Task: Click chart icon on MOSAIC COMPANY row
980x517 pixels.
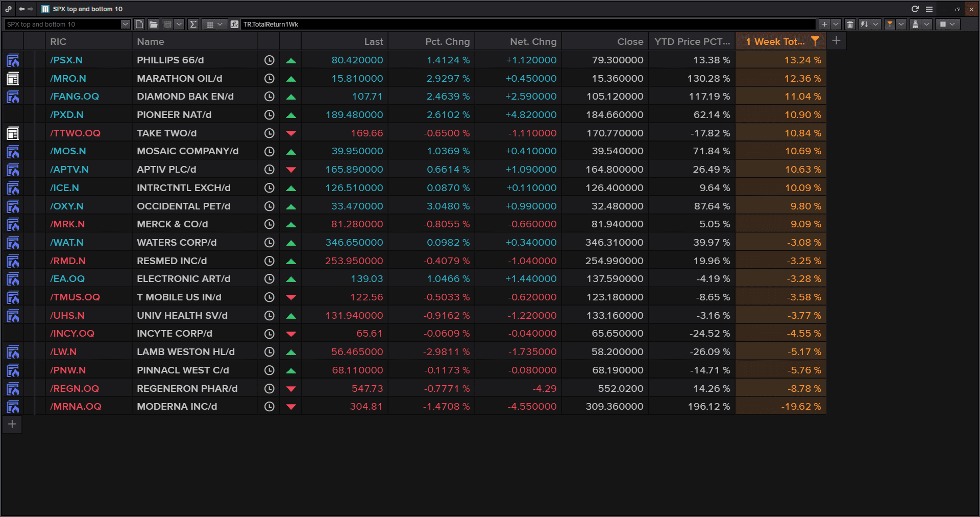Action: (13, 151)
